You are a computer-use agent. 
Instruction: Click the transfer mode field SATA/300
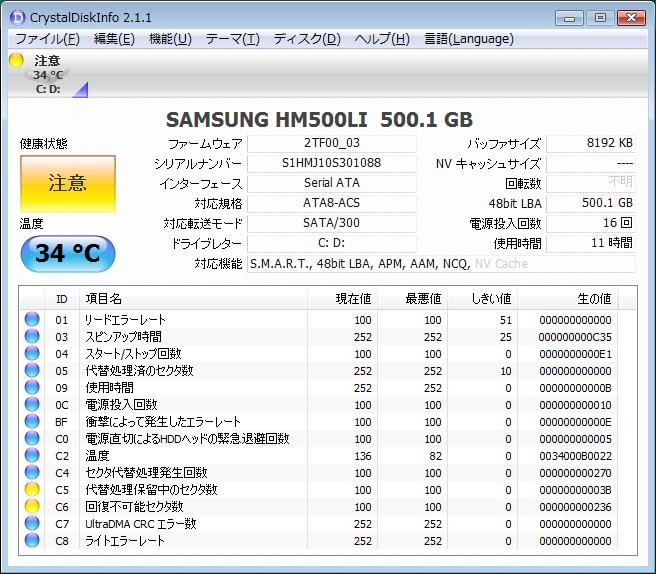click(332, 223)
